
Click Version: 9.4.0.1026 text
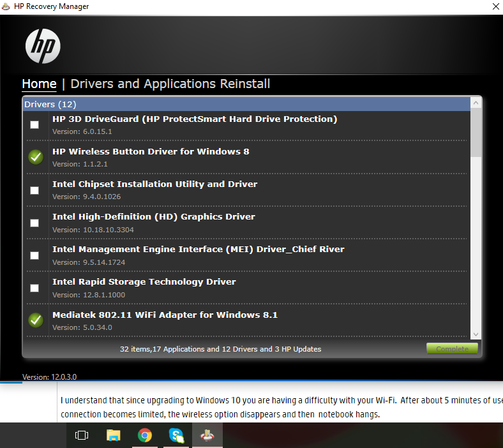[87, 197]
